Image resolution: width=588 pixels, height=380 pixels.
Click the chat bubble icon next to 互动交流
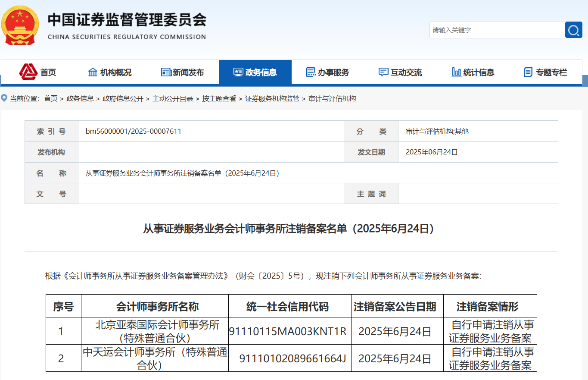point(383,72)
